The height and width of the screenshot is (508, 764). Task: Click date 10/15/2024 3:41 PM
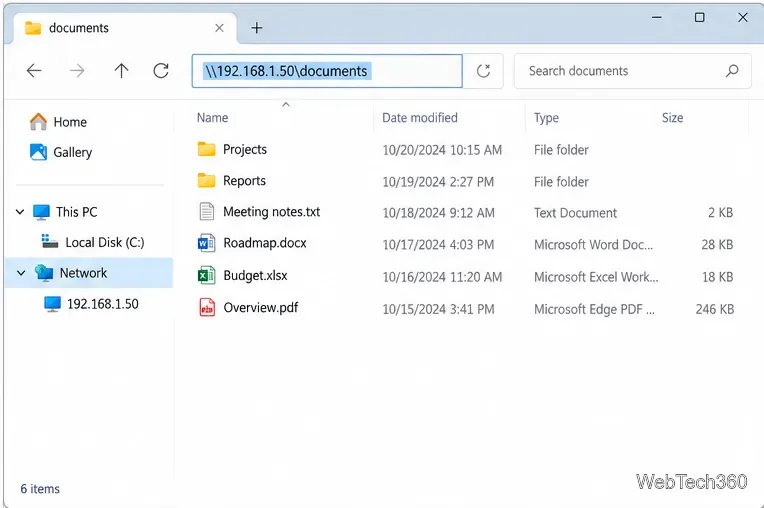coord(439,309)
